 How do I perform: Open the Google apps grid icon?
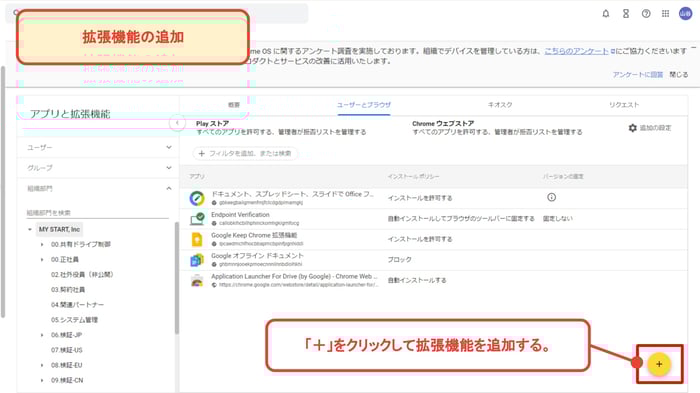pyautogui.click(x=666, y=14)
